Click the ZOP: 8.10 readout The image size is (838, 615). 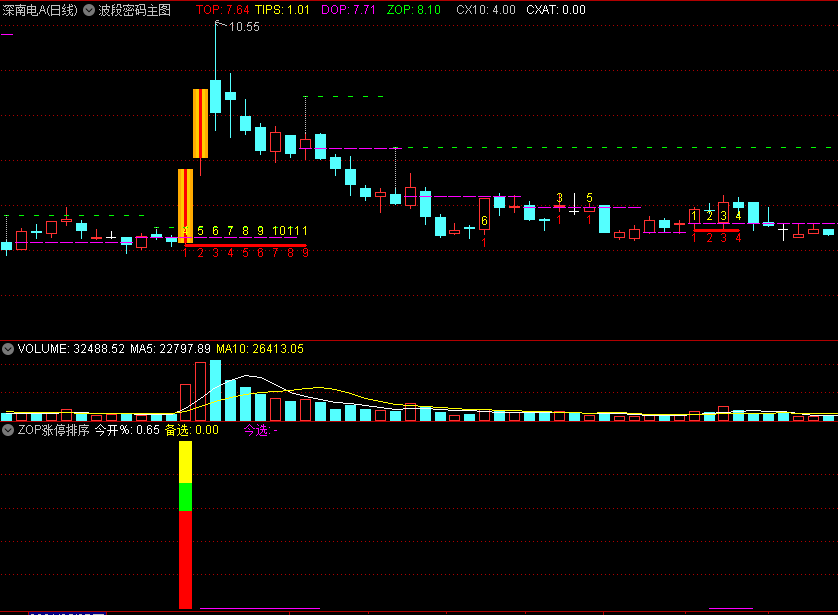[x=414, y=10]
